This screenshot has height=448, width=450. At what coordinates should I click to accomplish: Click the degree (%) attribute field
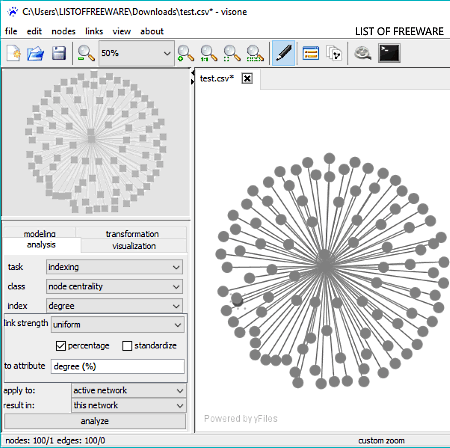pos(118,367)
